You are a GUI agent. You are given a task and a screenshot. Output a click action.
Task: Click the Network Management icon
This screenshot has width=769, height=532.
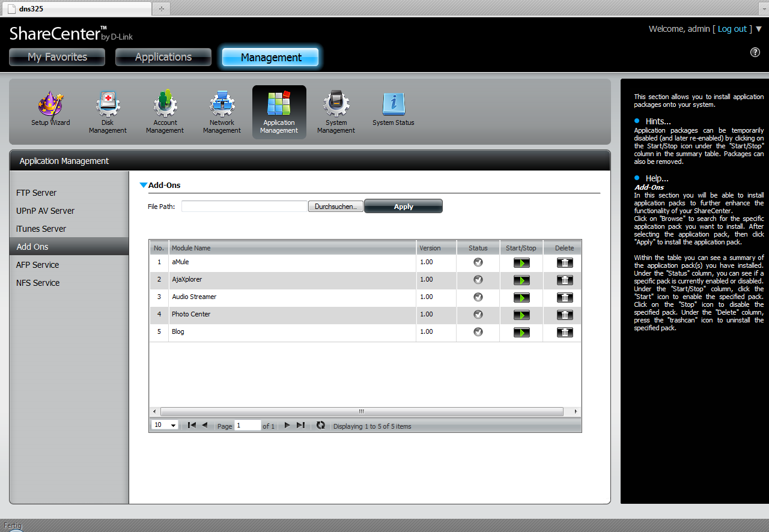(222, 107)
